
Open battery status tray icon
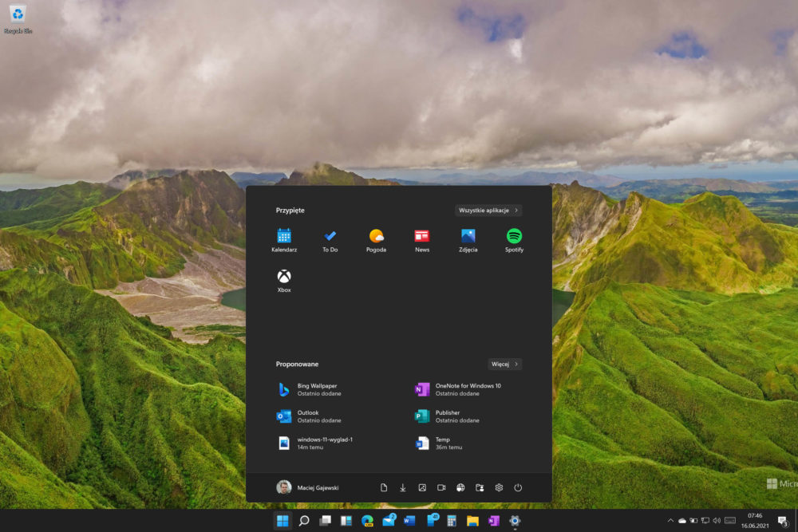(693, 520)
